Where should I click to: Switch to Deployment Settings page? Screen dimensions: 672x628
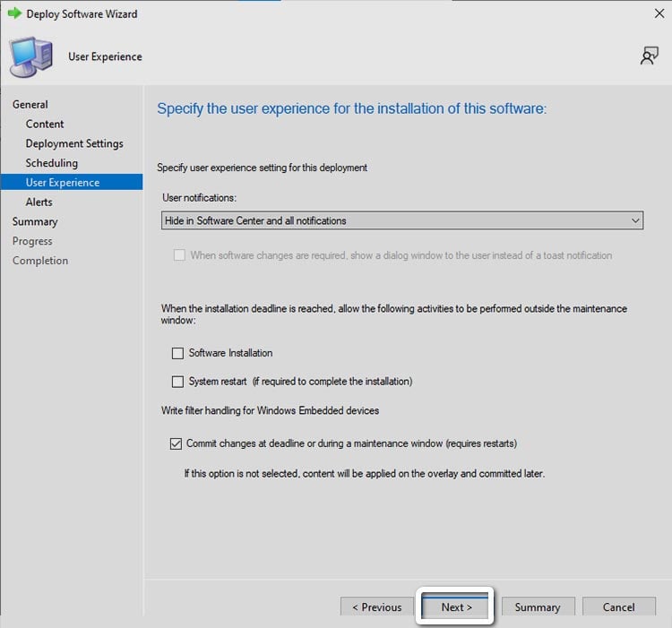tap(74, 143)
